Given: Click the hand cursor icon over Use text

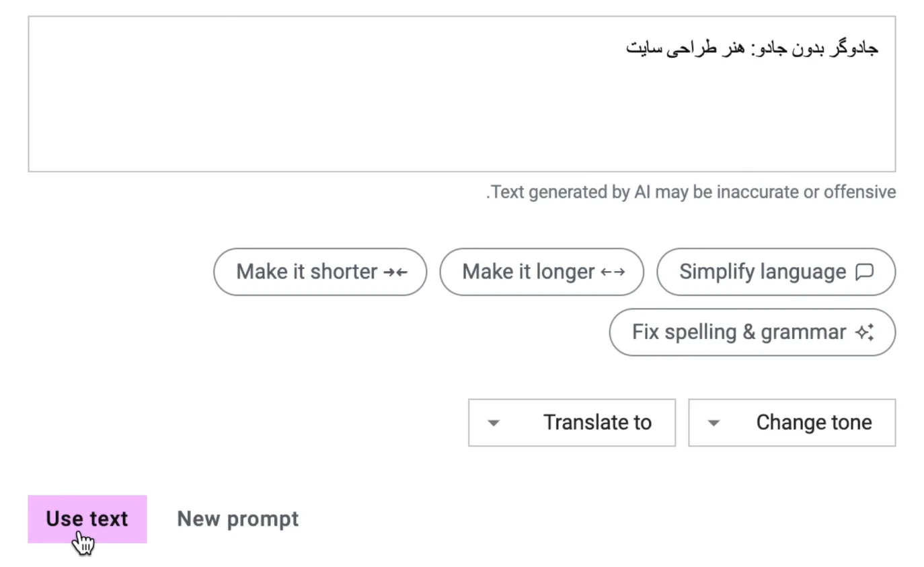Looking at the screenshot, I should [x=83, y=540].
